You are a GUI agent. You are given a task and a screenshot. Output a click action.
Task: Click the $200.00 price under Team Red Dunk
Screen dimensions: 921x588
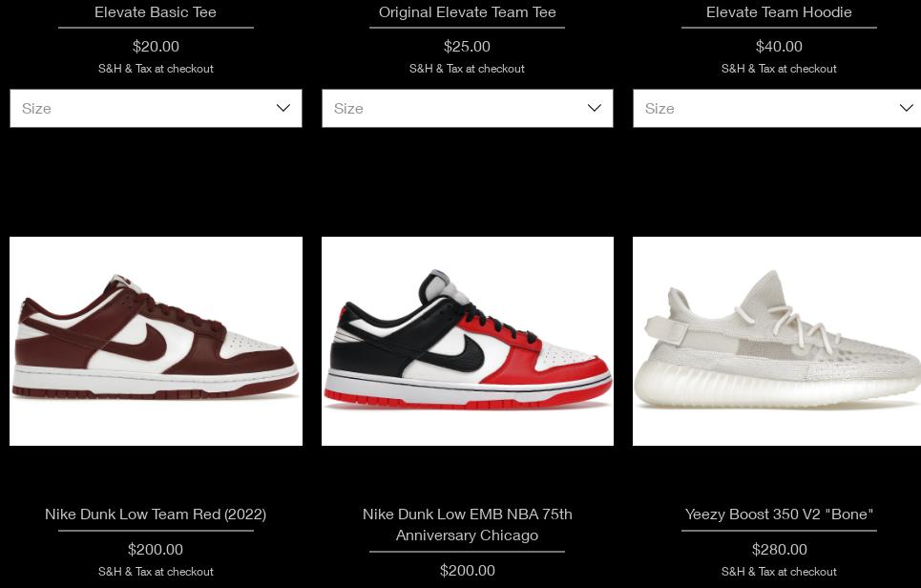(156, 549)
